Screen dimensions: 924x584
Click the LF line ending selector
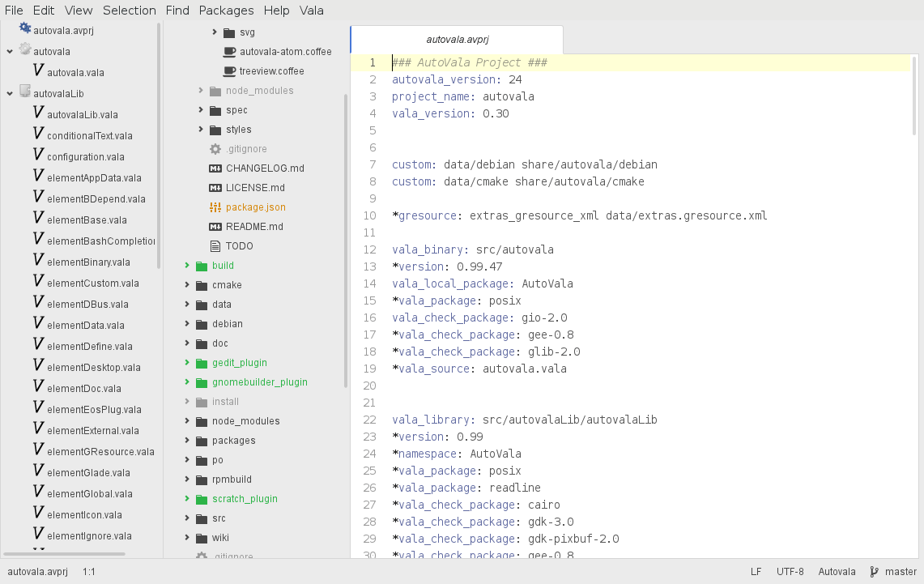click(756, 572)
